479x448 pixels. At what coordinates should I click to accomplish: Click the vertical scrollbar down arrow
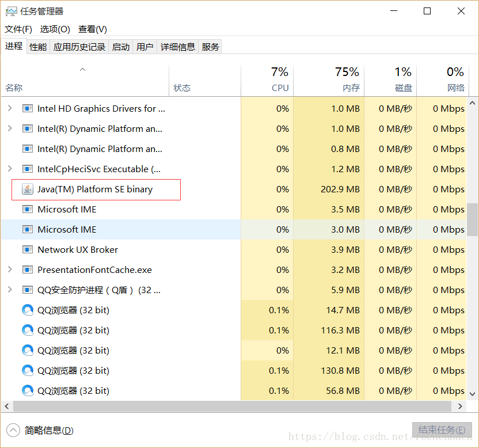point(472,394)
